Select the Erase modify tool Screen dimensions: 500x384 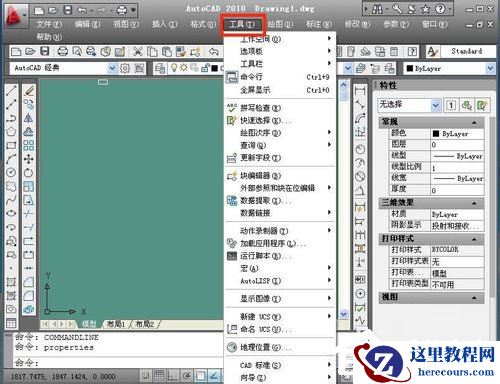pyautogui.click(x=29, y=90)
